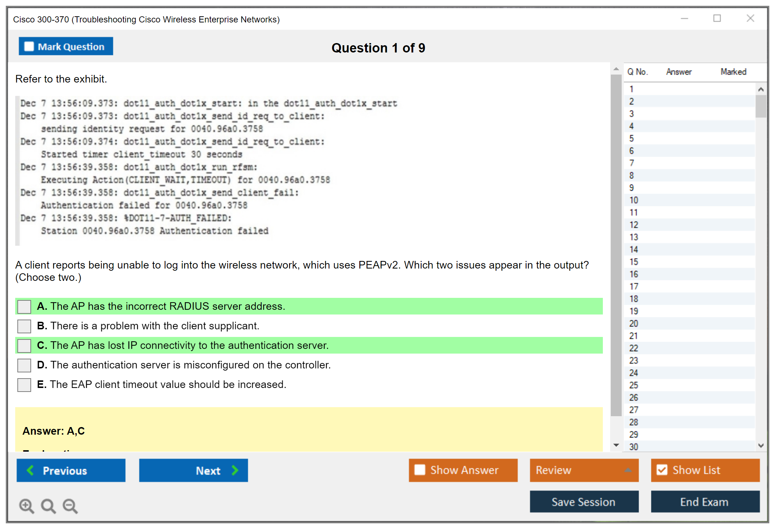778x532 pixels.
Task: Disable the Show List option
Action: (x=662, y=470)
